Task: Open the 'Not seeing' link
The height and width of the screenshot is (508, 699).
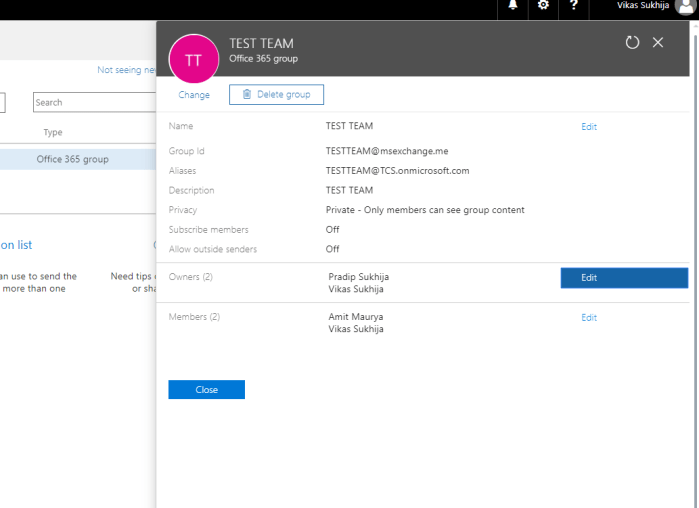Action: pyautogui.click(x=126, y=70)
